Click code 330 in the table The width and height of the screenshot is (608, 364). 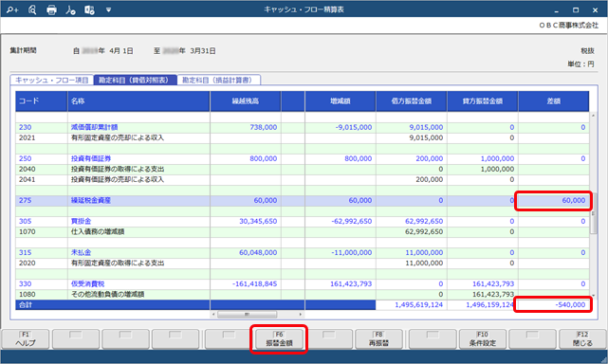[x=26, y=283]
